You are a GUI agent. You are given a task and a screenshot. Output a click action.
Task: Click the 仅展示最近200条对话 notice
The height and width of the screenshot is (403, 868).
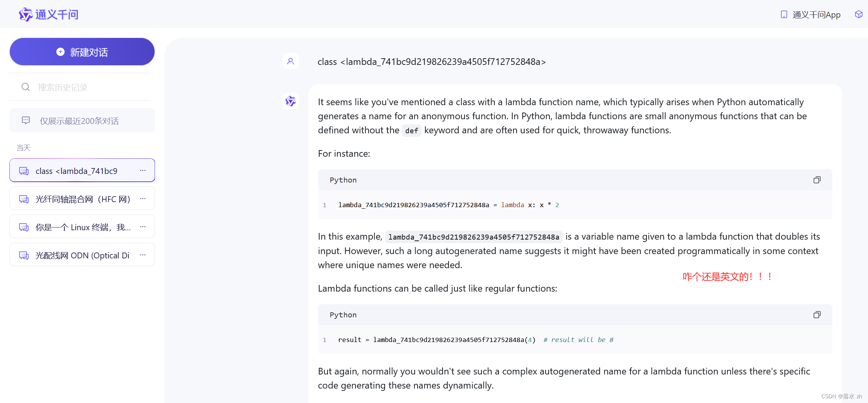tap(82, 120)
